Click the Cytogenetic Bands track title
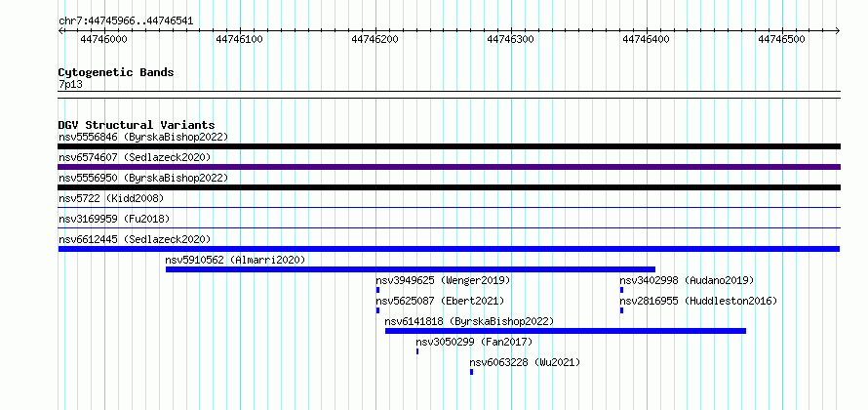This screenshot has height=410, width=868. [116, 72]
